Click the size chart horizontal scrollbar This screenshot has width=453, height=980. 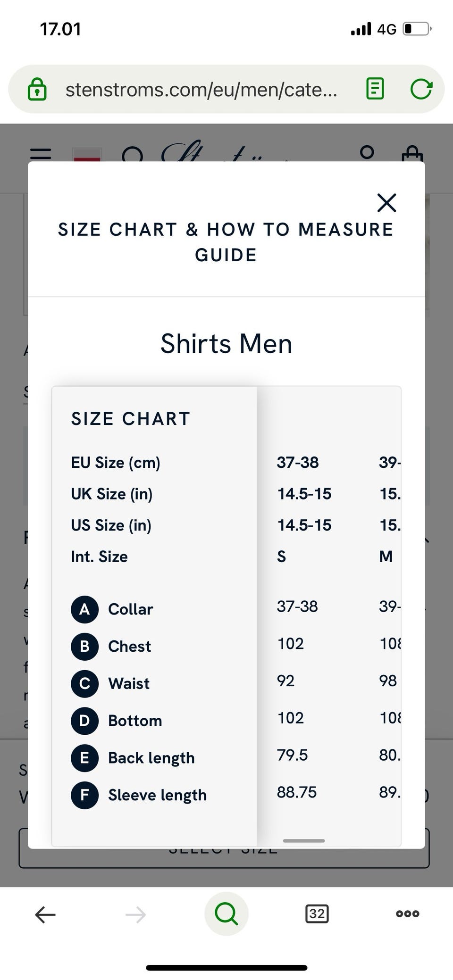(304, 841)
